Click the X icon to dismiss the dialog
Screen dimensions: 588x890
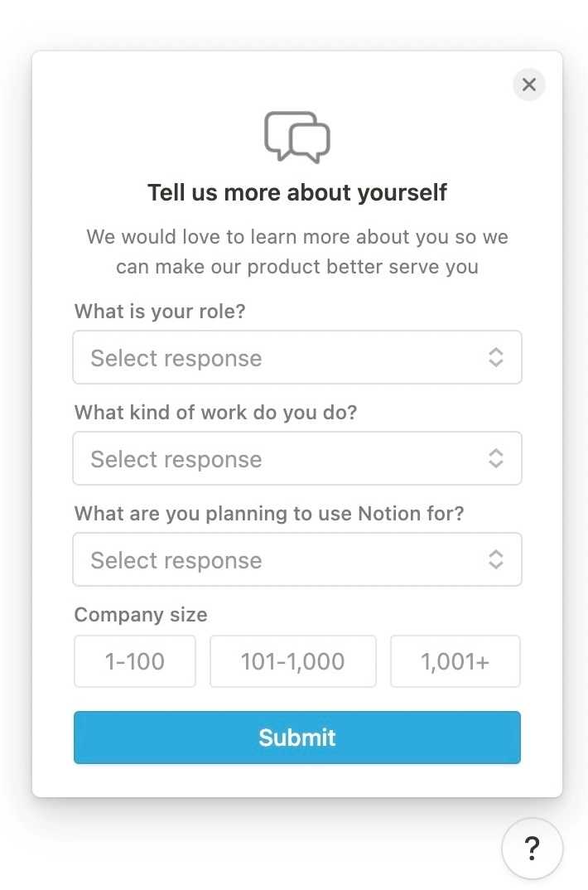pyautogui.click(x=528, y=84)
